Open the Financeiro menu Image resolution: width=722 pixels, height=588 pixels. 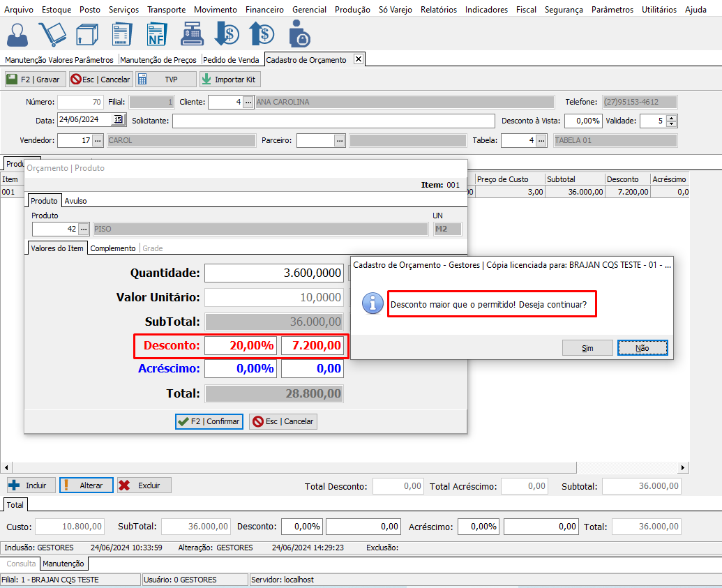coord(264,10)
